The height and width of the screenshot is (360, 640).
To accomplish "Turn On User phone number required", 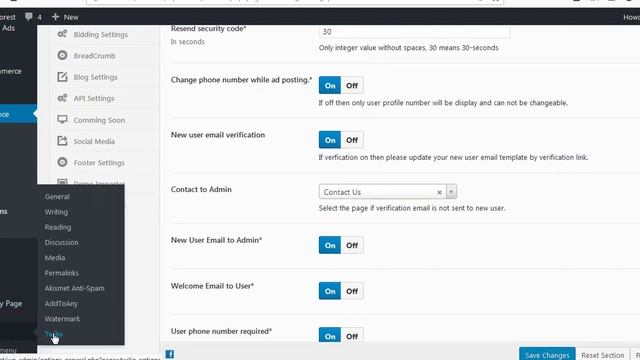I will tap(330, 336).
